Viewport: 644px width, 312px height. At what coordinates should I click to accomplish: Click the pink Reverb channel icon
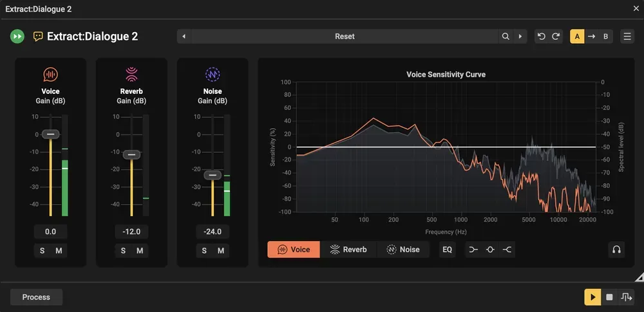131,75
